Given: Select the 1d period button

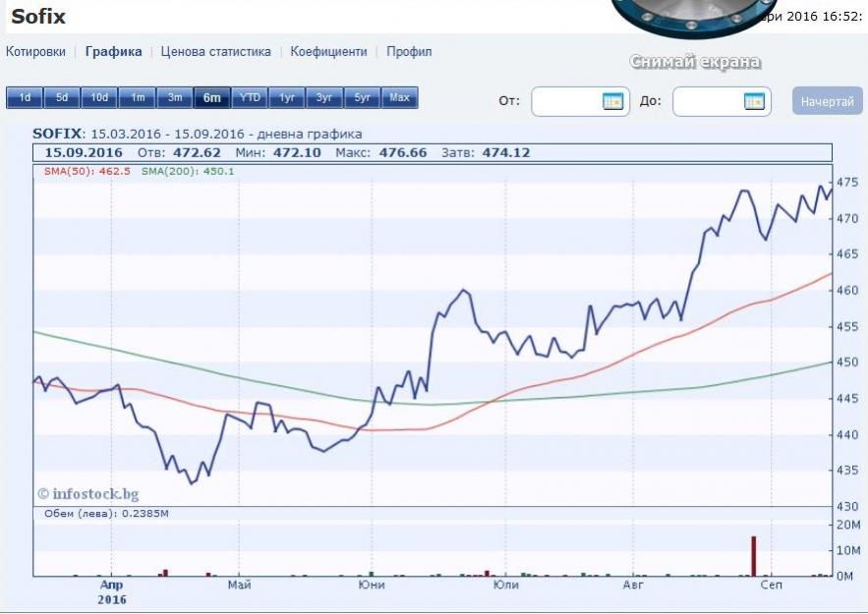Looking at the screenshot, I should coord(25,98).
